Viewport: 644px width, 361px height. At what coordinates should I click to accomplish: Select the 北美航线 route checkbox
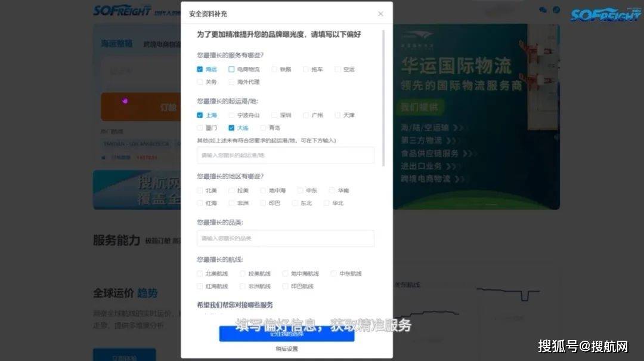point(200,273)
